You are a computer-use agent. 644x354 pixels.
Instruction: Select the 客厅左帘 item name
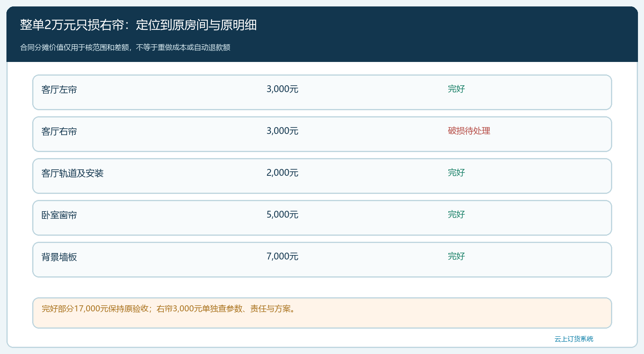pyautogui.click(x=59, y=89)
